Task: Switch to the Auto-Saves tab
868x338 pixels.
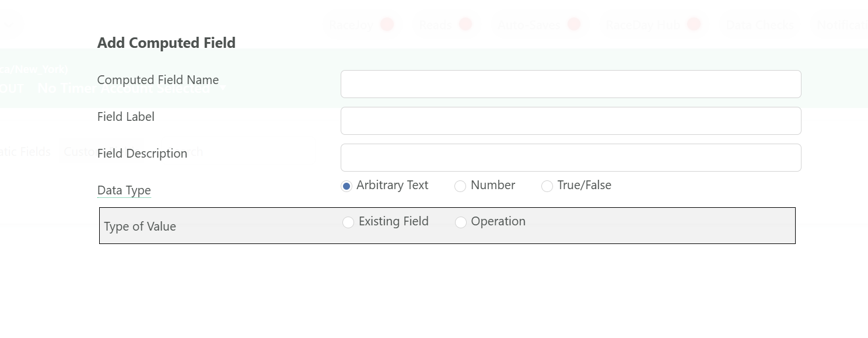Action: (x=528, y=25)
